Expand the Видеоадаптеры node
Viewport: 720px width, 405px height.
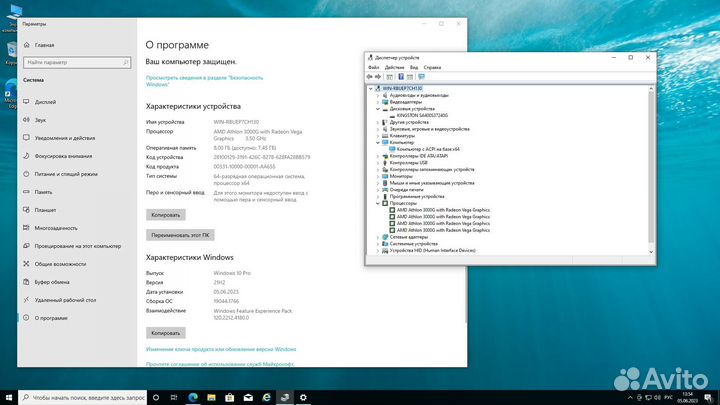(377, 102)
